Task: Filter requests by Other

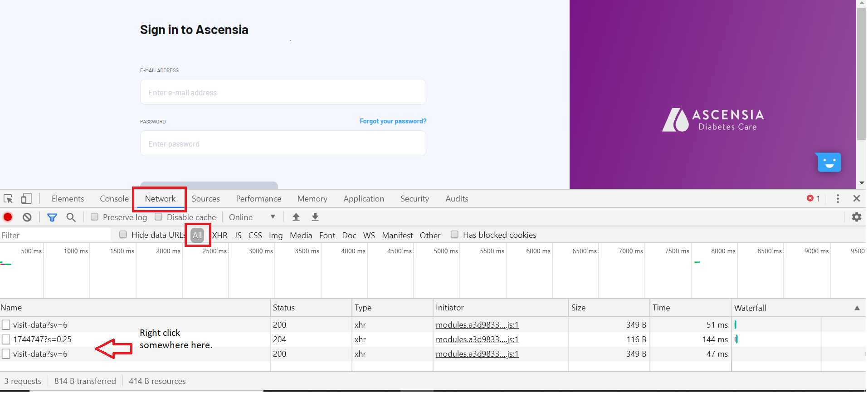Action: 430,236
